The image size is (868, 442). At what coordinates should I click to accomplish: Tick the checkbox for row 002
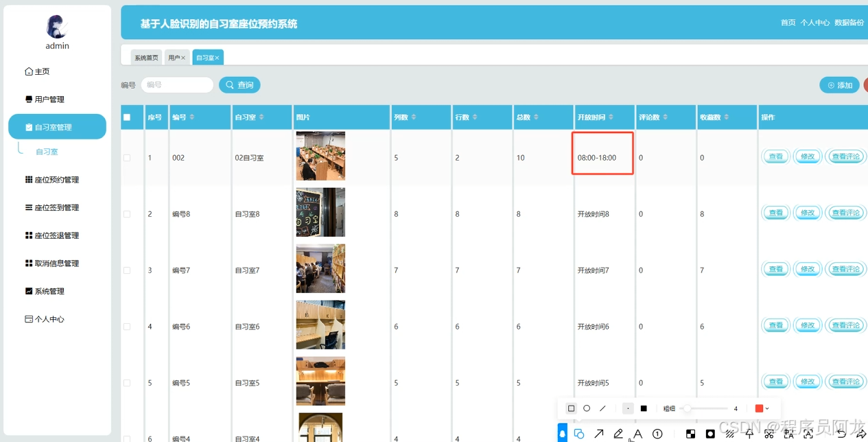pyautogui.click(x=126, y=158)
